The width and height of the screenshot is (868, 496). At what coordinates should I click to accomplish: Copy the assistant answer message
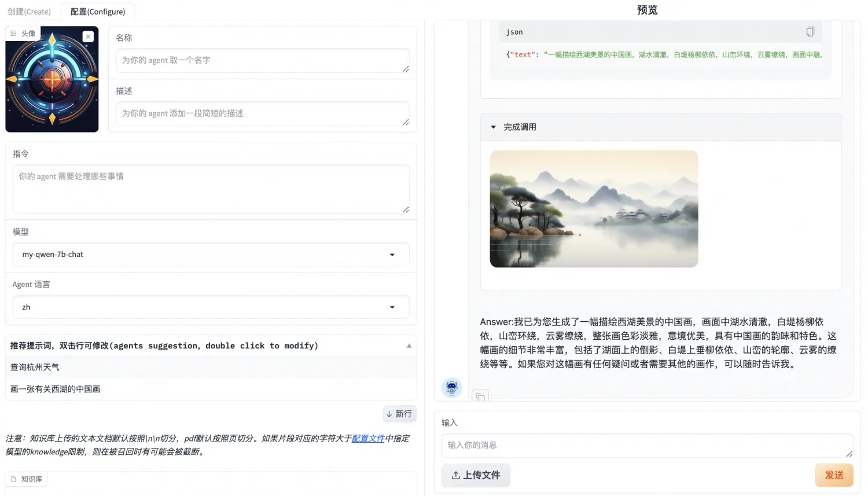pos(480,396)
